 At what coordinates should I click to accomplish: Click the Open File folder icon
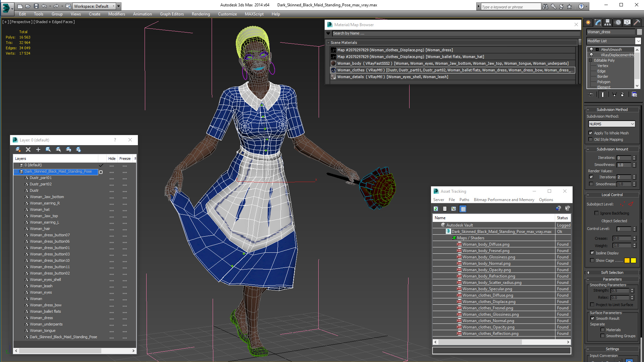tap(28, 6)
